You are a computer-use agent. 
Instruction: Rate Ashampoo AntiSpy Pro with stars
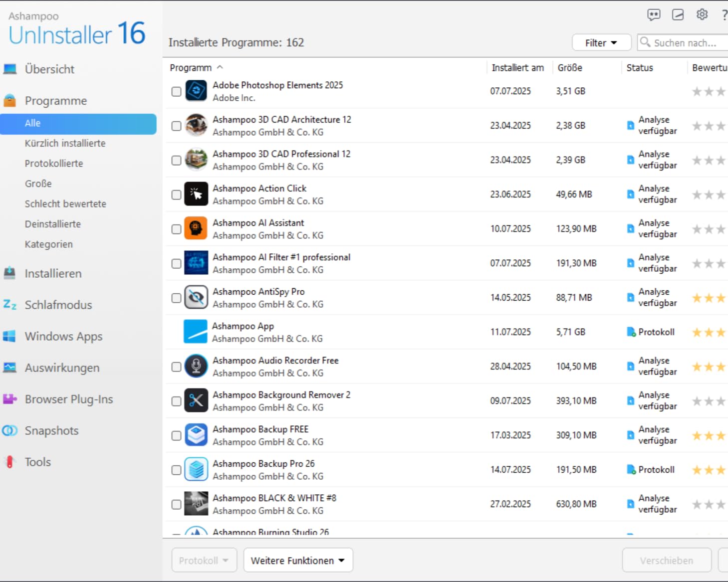pyautogui.click(x=709, y=298)
